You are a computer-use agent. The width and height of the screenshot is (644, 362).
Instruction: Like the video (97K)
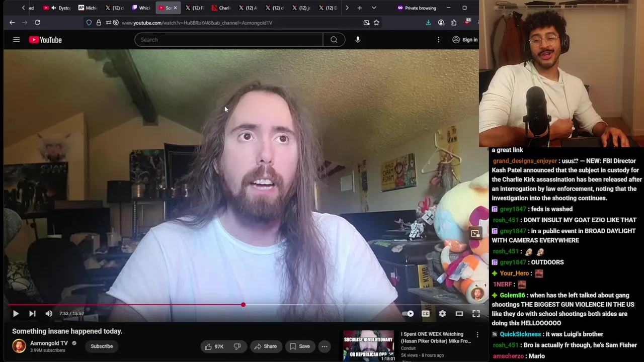(214, 346)
